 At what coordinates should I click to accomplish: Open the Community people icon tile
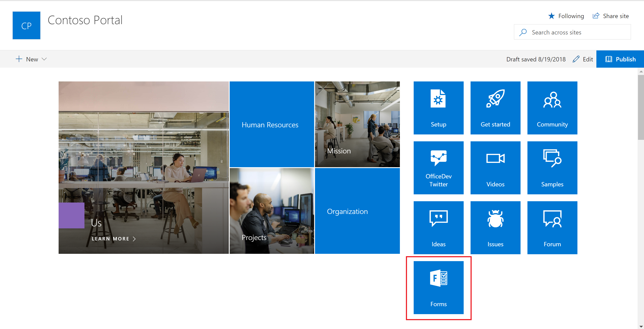click(552, 100)
